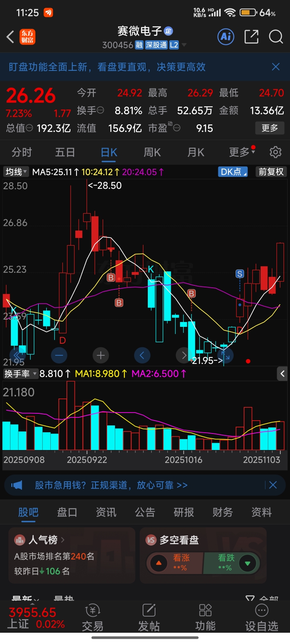
Task: Tap the 深股通 badge
Action: tap(156, 45)
